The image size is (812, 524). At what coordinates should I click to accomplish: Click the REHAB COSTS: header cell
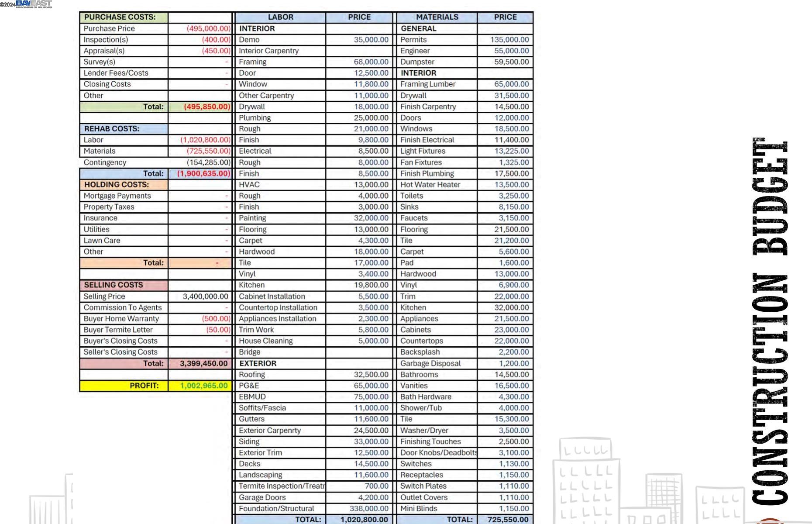click(x=124, y=129)
